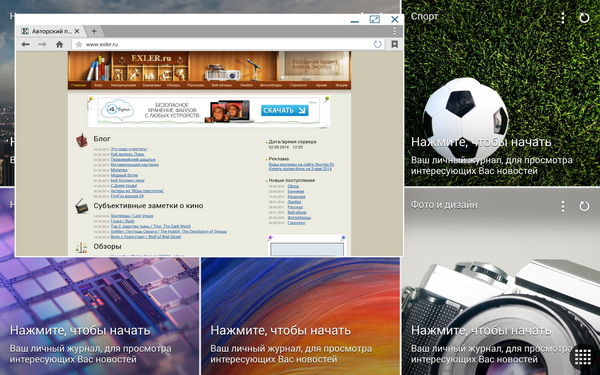600x375 pixels.
Task: Refresh the Спорт news tile
Action: (584, 18)
